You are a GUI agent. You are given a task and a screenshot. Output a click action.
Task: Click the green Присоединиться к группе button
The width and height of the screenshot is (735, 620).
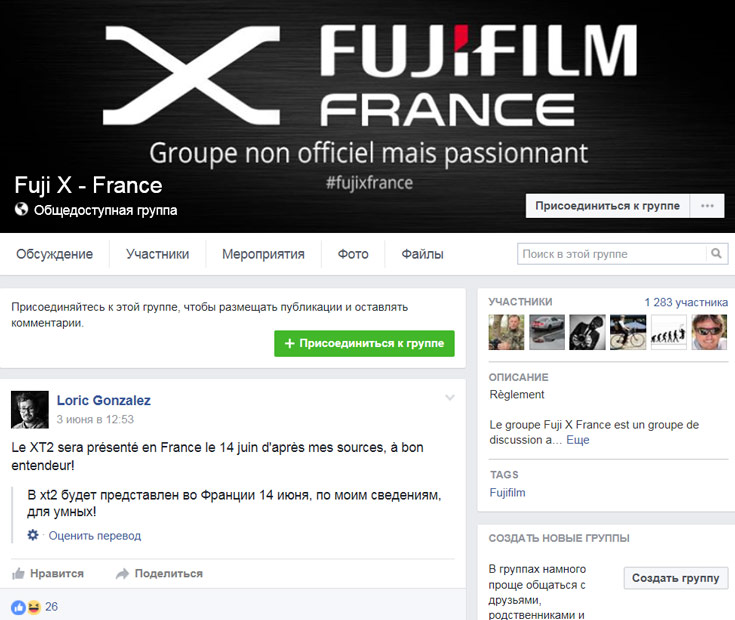[x=364, y=344]
